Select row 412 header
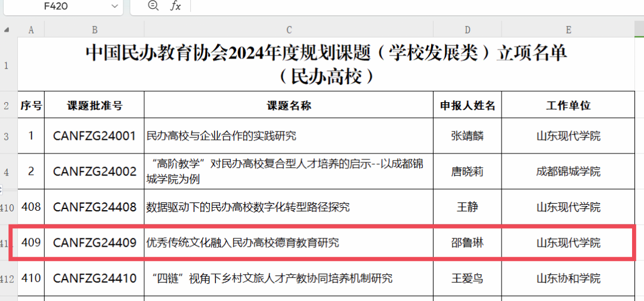Screen dimensions: 644x301 click(x=7, y=279)
